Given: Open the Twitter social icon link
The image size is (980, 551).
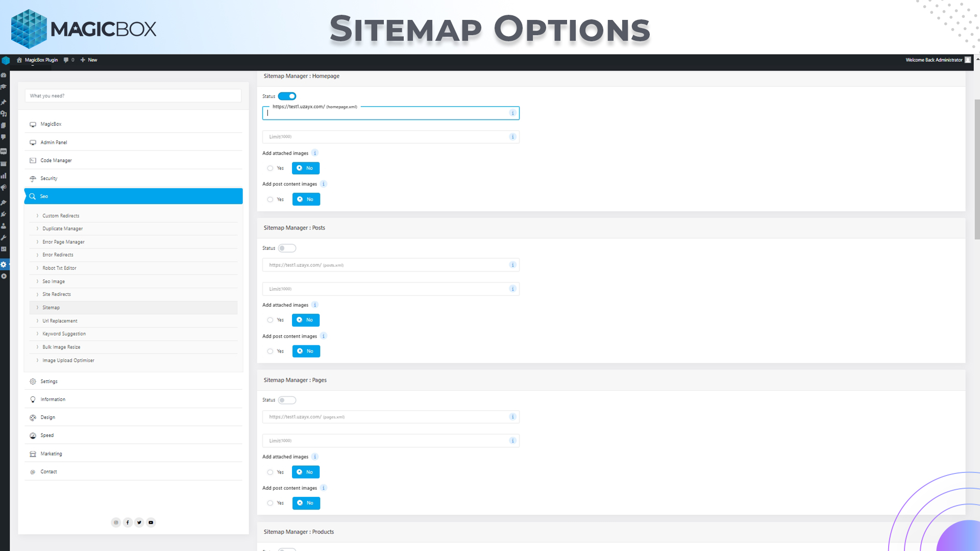Looking at the screenshot, I should pyautogui.click(x=139, y=522).
